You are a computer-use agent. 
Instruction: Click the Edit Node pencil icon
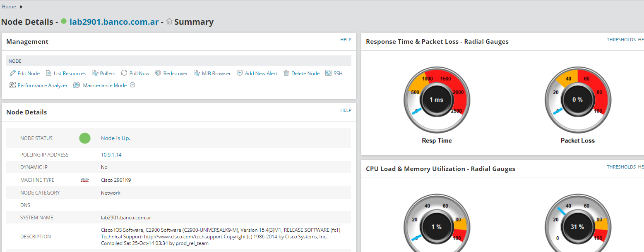click(x=12, y=73)
